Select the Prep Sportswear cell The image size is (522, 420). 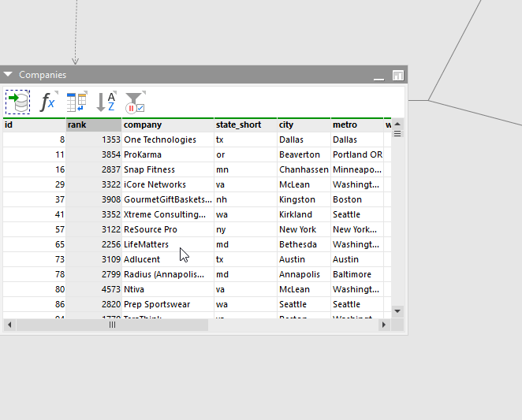pos(168,304)
